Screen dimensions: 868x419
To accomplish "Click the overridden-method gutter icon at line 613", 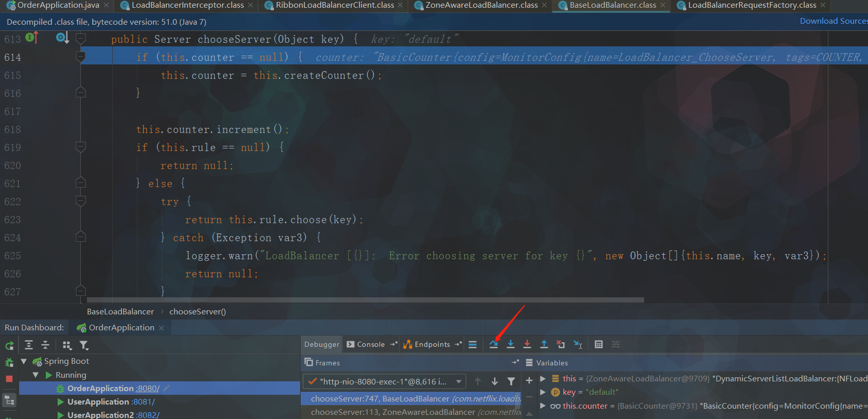I will tap(62, 38).
